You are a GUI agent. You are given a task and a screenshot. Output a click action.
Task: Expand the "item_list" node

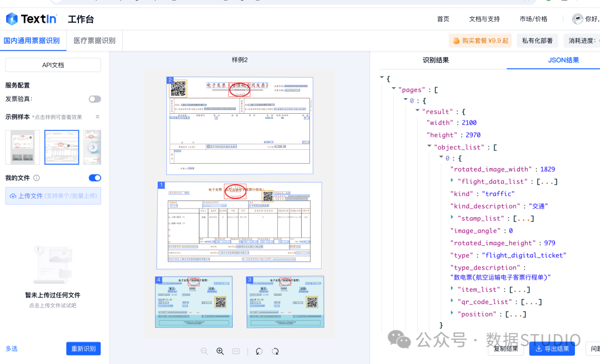pyautogui.click(x=452, y=288)
